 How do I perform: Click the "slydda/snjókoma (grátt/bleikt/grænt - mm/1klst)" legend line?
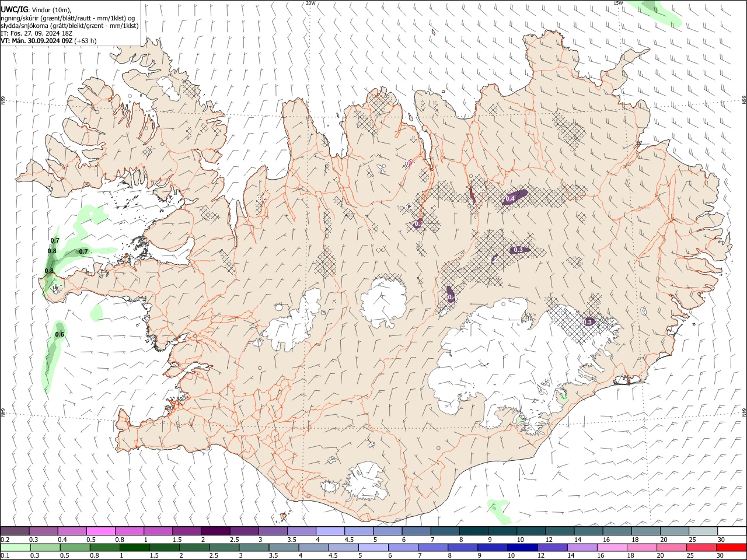[x=69, y=26]
